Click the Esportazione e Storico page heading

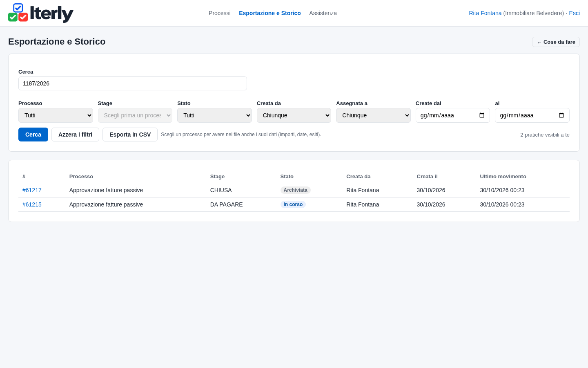pyautogui.click(x=57, y=42)
